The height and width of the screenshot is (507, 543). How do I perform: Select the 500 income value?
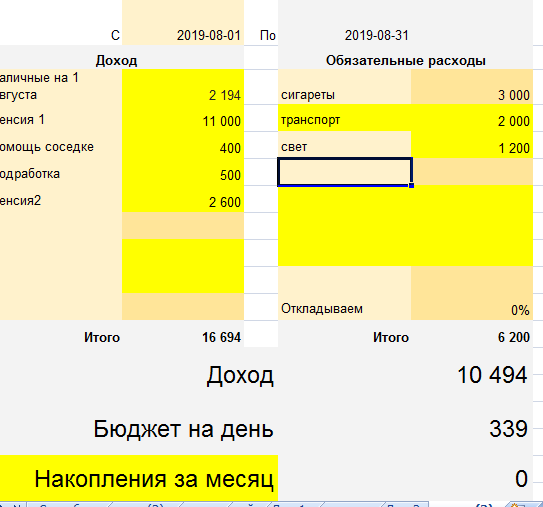point(230,175)
